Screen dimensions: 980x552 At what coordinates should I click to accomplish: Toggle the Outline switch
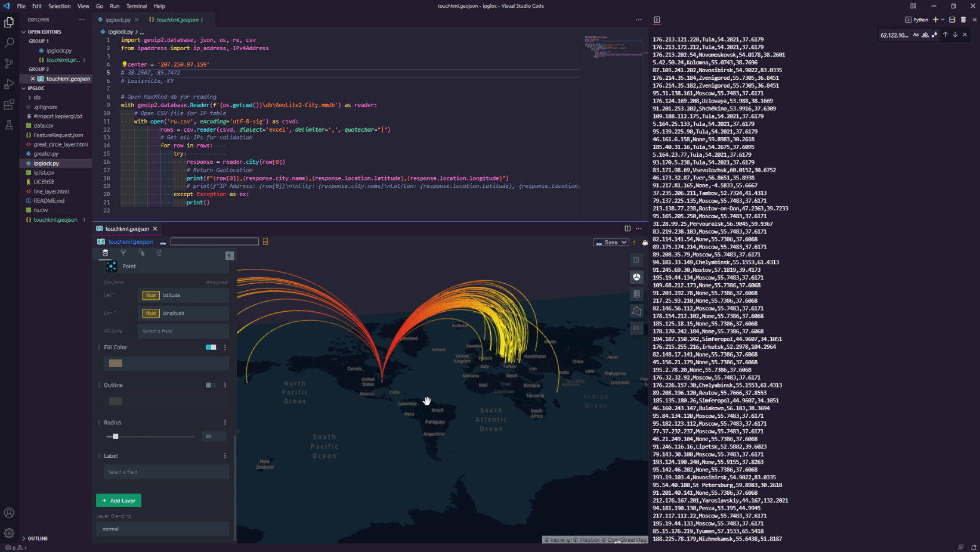pyautogui.click(x=211, y=385)
